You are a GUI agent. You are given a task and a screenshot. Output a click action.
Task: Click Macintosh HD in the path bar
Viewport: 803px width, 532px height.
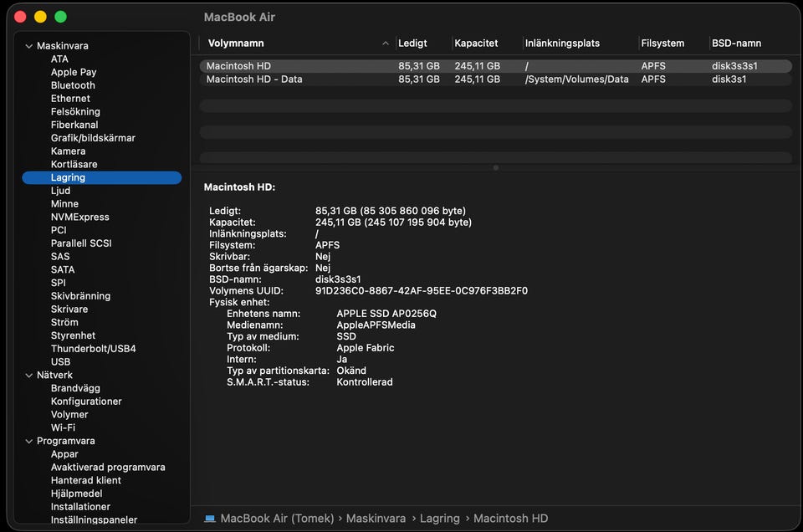[x=510, y=519]
